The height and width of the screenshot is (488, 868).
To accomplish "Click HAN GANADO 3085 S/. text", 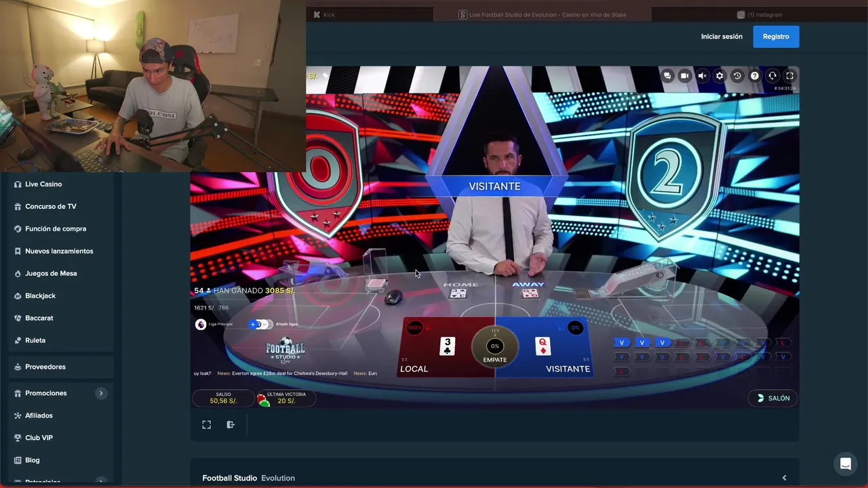I will point(254,291).
